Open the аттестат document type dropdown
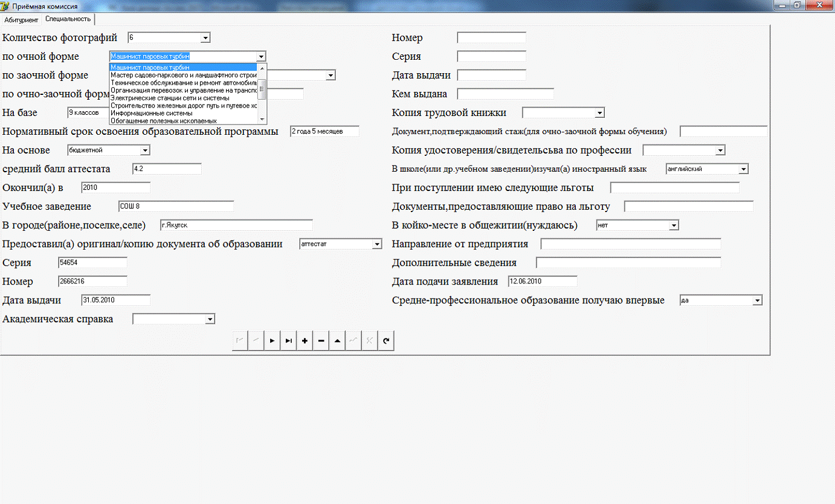The image size is (835, 504). click(x=378, y=244)
